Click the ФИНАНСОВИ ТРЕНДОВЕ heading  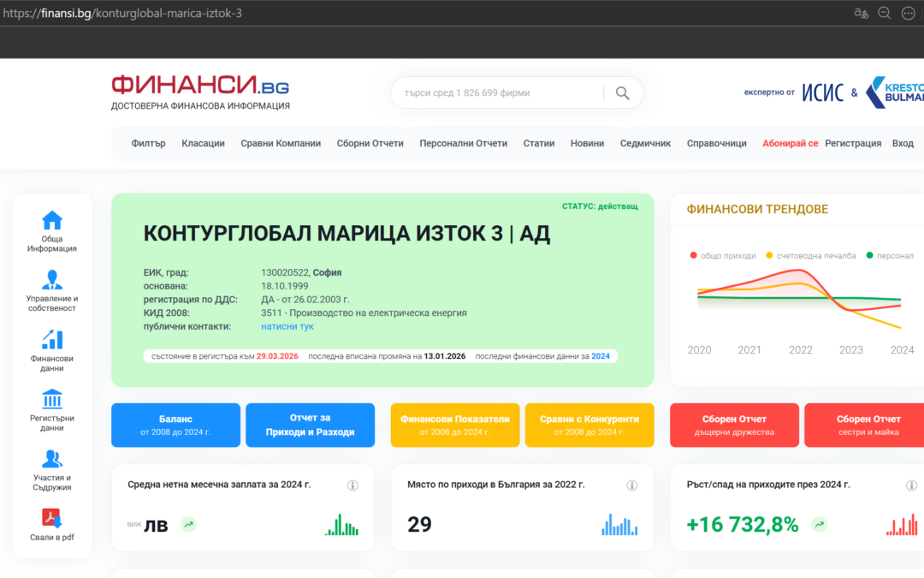coord(757,210)
